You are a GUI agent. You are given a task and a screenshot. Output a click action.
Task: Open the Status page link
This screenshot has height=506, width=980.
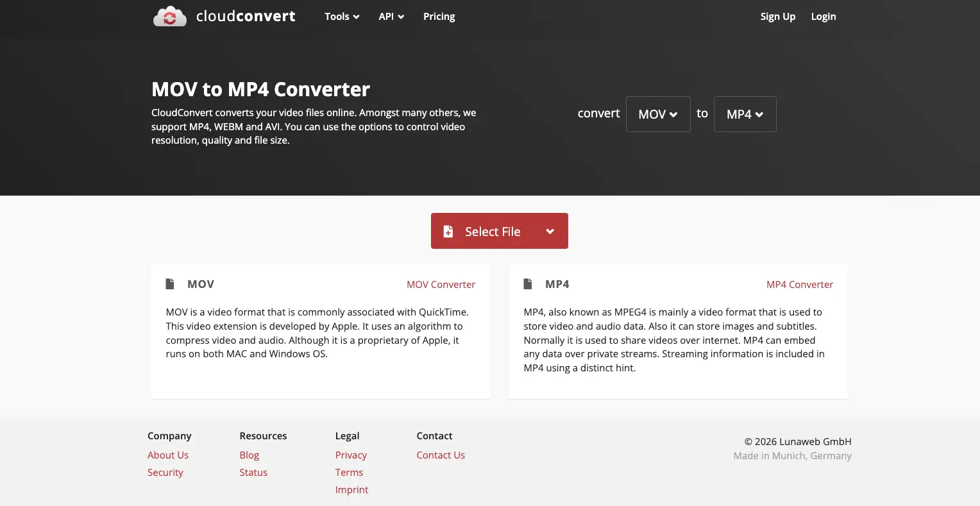253,472
